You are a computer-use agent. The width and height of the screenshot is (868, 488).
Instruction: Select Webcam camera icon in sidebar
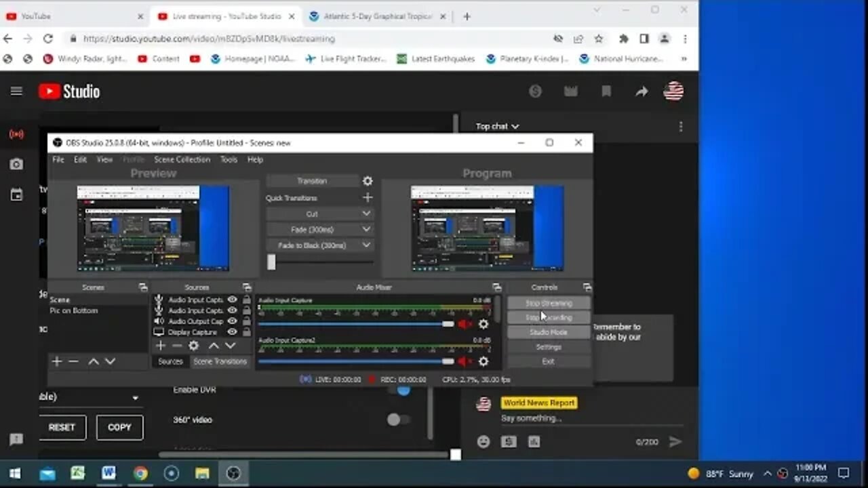(16, 164)
